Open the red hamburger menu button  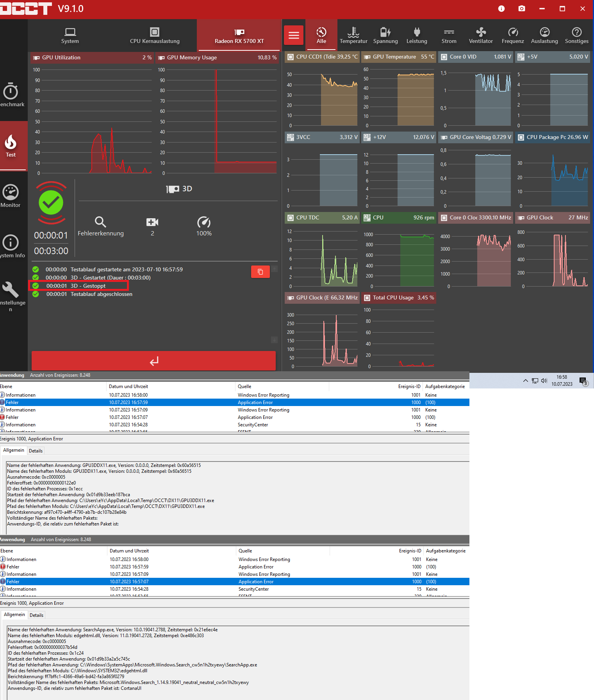(294, 36)
